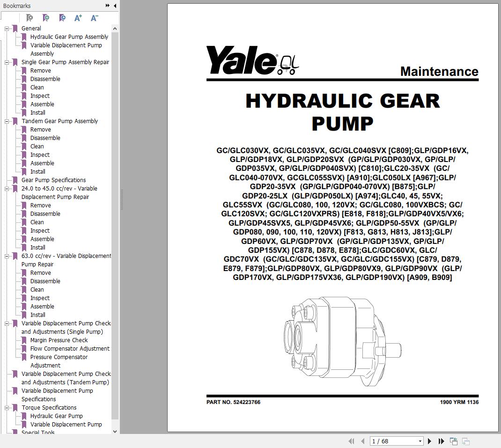Click the double-arrow icon beside Bookmarks title
Image resolution: width=501 pixels, height=448 pixels.
tap(108, 6)
